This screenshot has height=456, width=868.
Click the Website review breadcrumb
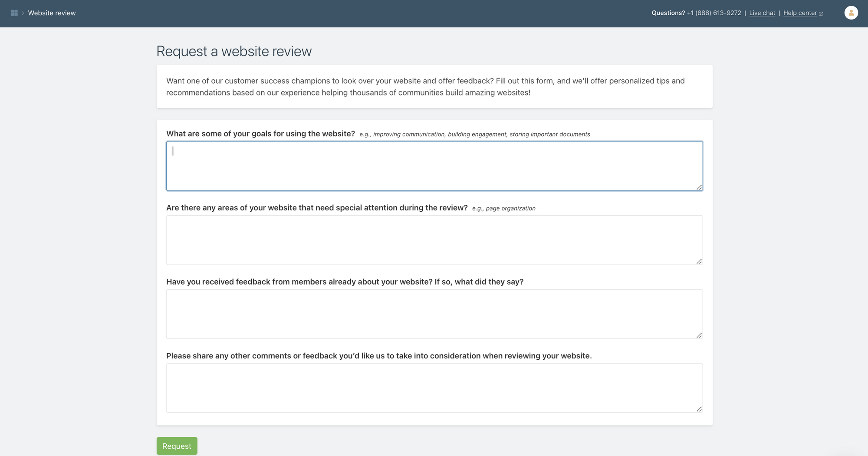52,13
